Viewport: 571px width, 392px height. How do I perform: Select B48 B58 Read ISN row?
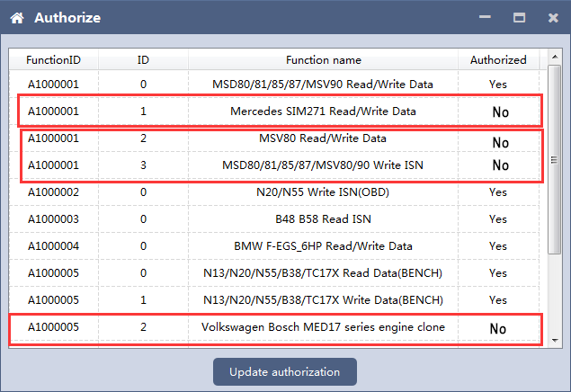click(x=274, y=219)
